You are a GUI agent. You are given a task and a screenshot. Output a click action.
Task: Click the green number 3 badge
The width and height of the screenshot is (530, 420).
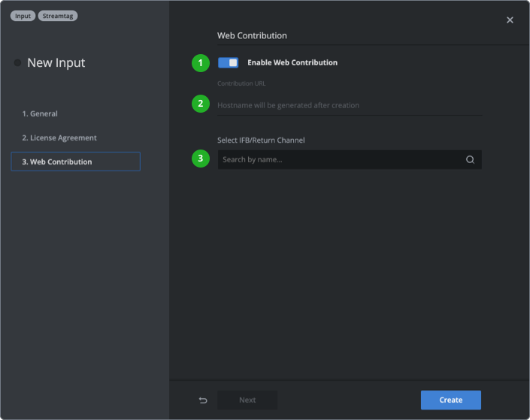[200, 159]
